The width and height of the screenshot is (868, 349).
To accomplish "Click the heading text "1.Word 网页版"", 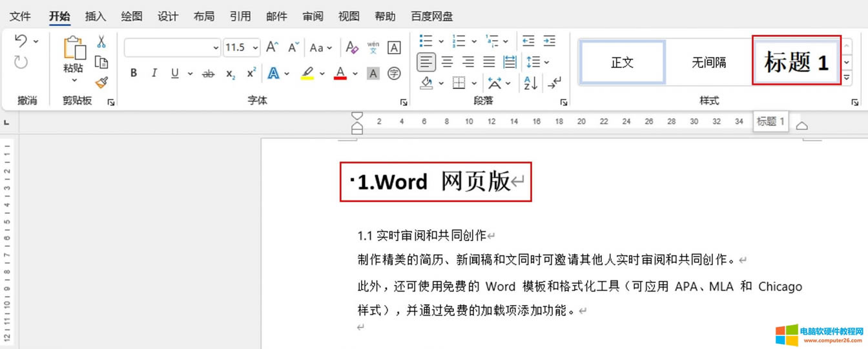I will pyautogui.click(x=435, y=182).
